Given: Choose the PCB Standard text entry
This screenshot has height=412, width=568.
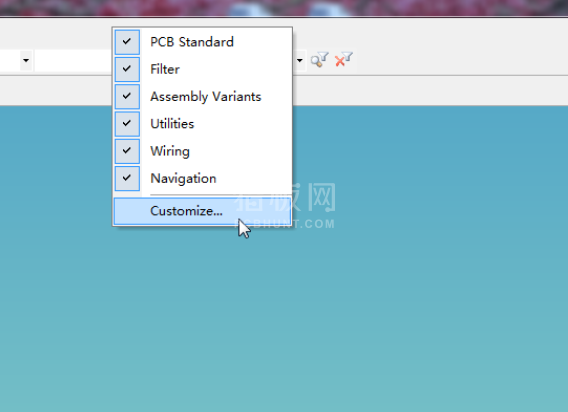Looking at the screenshot, I should coord(192,42).
